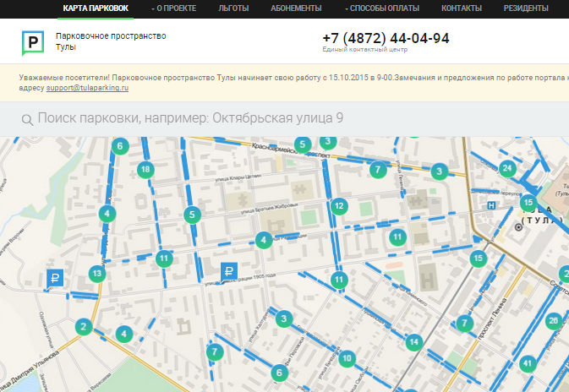
Task: Click parking marker number 26
Action: coord(553,320)
